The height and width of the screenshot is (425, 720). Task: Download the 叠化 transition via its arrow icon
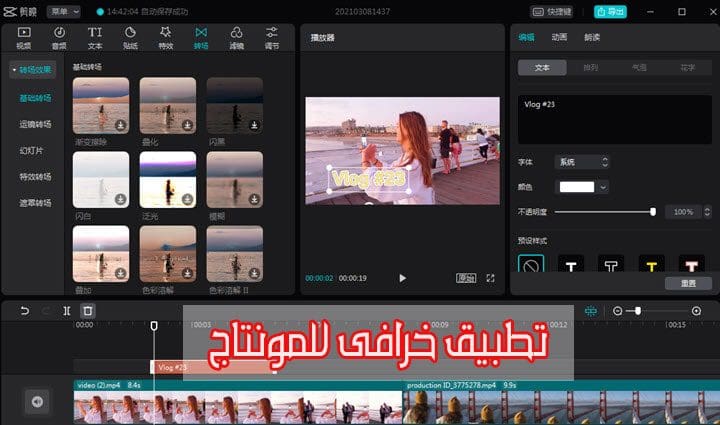click(x=187, y=125)
